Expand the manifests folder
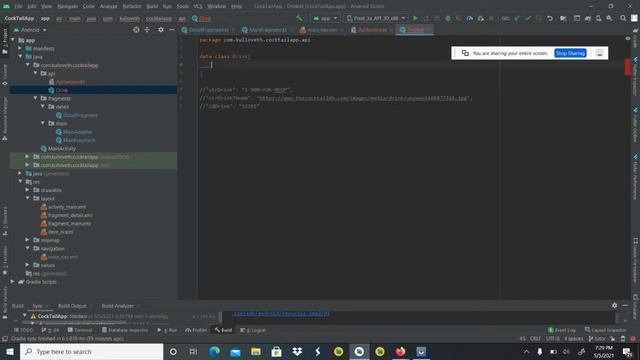This screenshot has width=640, height=360. tap(20, 48)
